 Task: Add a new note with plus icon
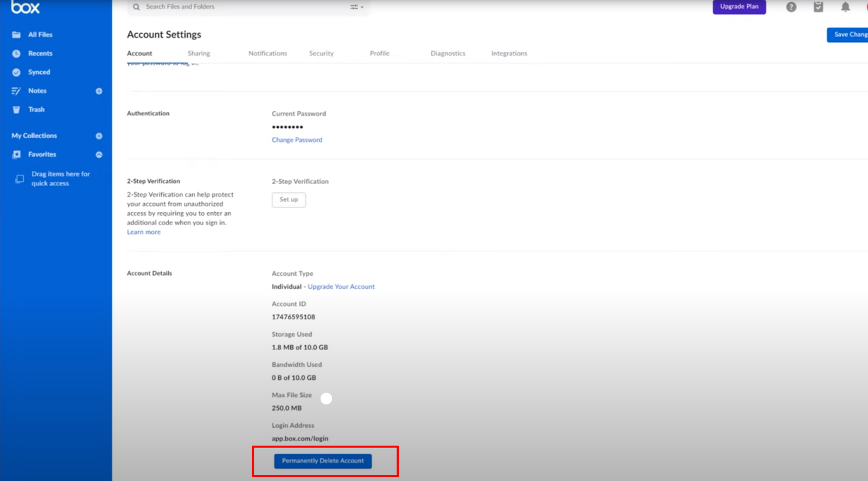(99, 91)
